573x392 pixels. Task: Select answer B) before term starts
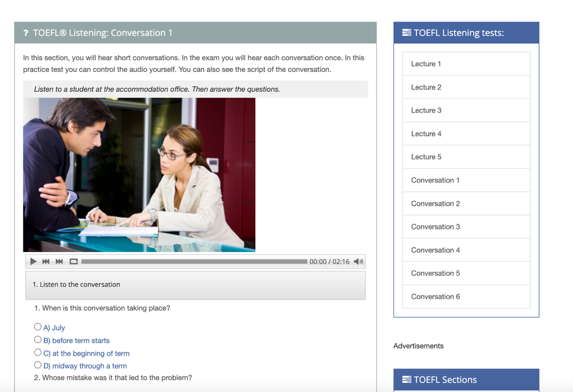click(38, 340)
